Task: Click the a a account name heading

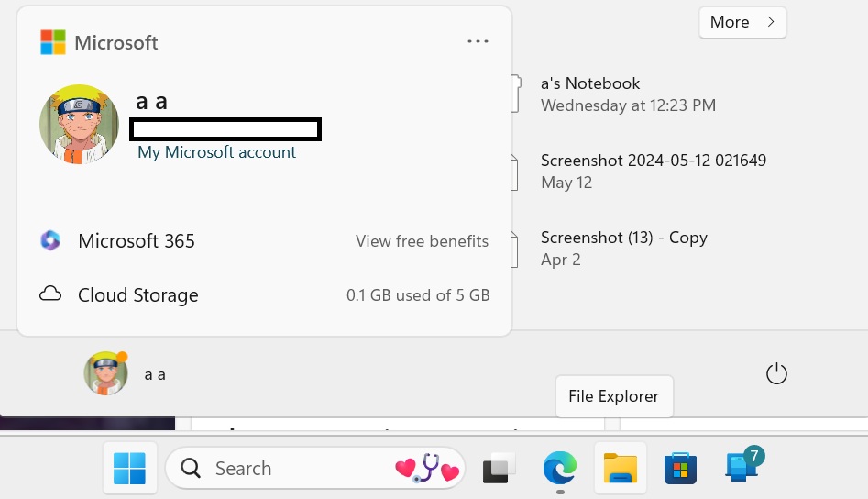Action: [151, 102]
